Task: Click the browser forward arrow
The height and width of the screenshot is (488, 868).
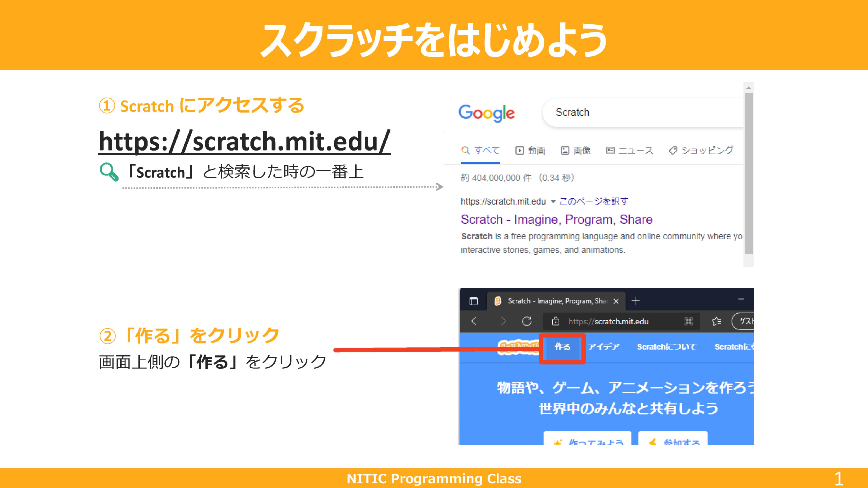Action: (501, 321)
